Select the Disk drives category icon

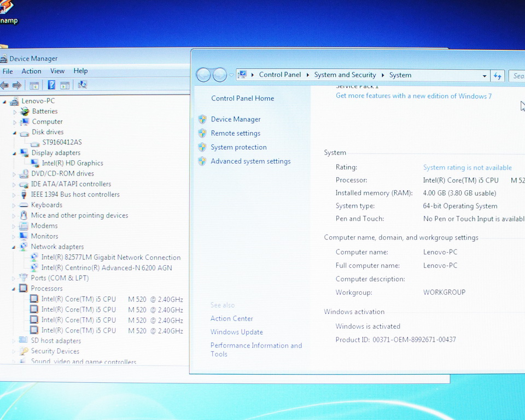24,133
